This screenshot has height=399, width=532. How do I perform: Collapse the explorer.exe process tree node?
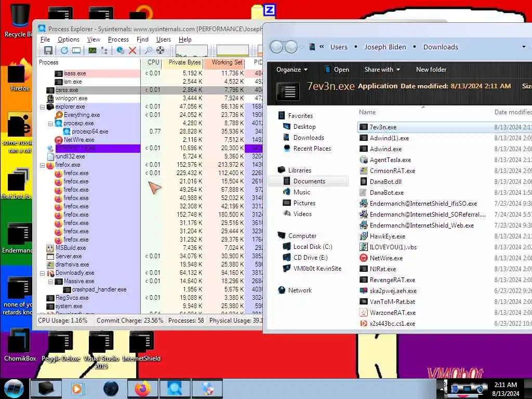(x=43, y=107)
